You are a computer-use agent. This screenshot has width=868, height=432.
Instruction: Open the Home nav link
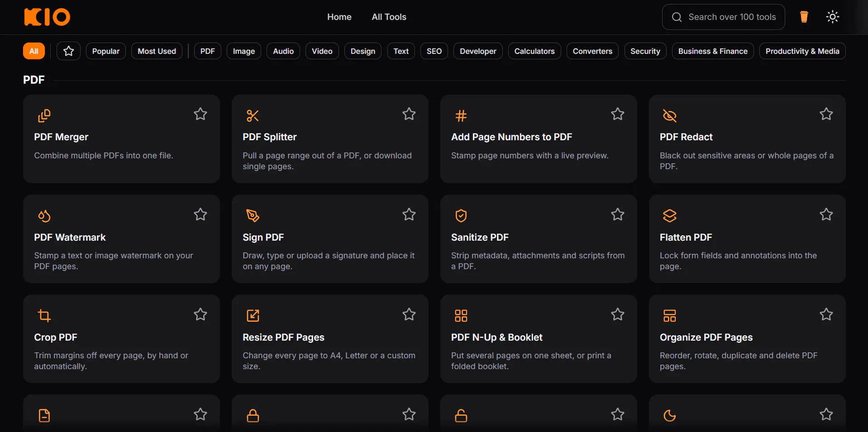339,17
